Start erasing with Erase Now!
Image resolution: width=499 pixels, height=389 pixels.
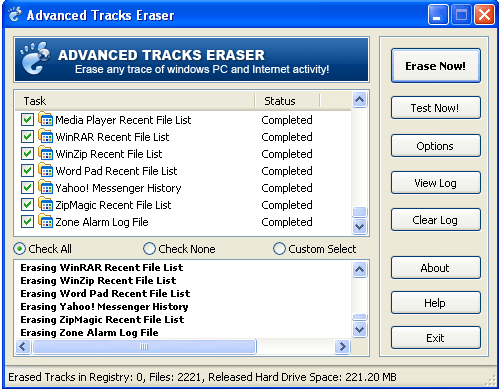point(436,66)
